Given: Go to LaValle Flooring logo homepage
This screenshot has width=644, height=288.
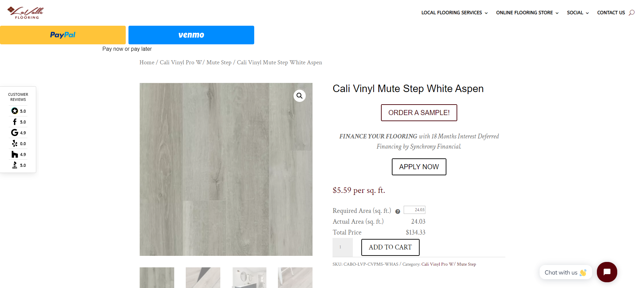Looking at the screenshot, I should pyautogui.click(x=25, y=13).
